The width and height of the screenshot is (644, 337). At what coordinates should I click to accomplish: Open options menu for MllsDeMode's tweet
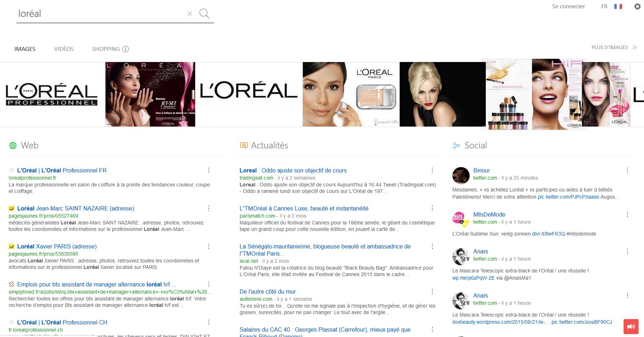(627, 215)
